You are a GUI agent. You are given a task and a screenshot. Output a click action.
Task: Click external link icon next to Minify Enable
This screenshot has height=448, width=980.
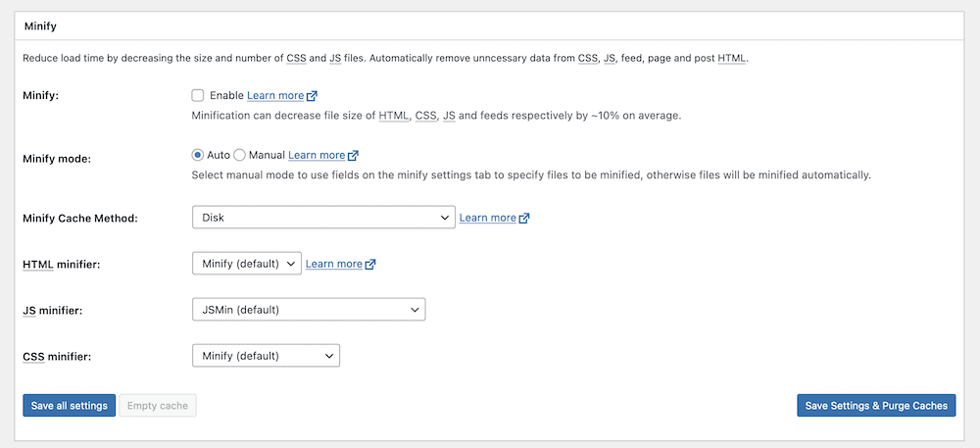click(312, 96)
